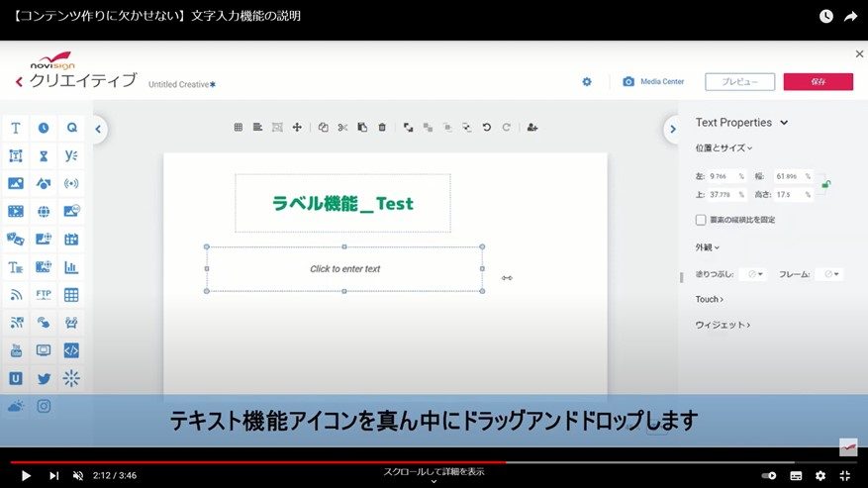Image resolution: width=868 pixels, height=488 pixels.
Task: Select the Text widget T icon
Action: point(16,128)
